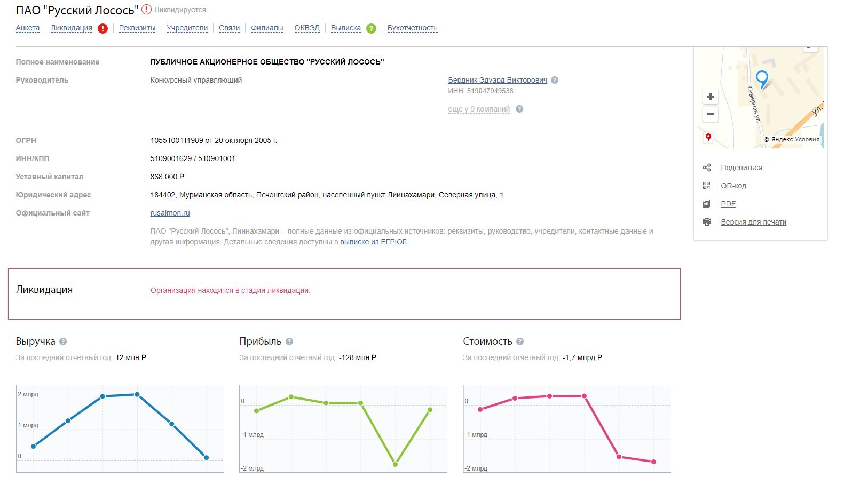Click the ИНН/КПП value 5109001629 / 510901001
868x477 pixels.
(193, 159)
